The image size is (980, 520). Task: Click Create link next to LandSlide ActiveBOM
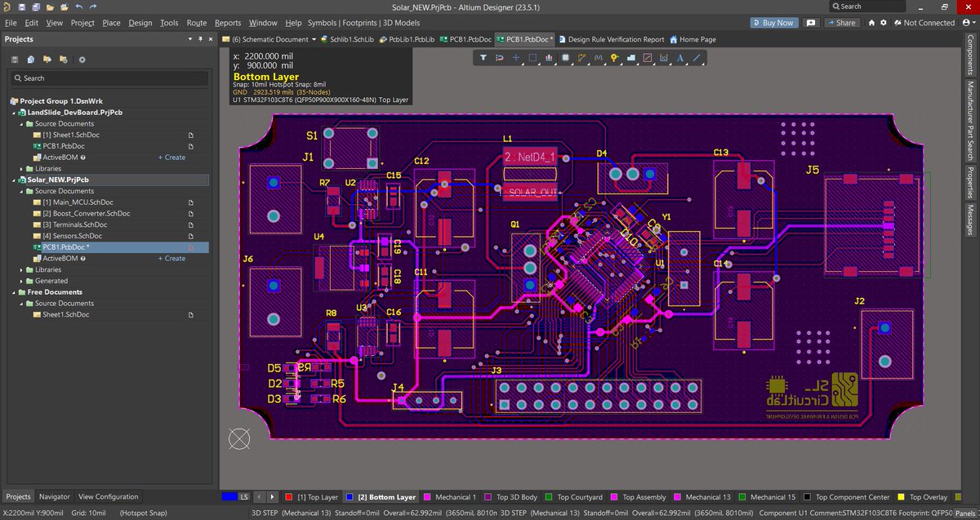tap(171, 158)
